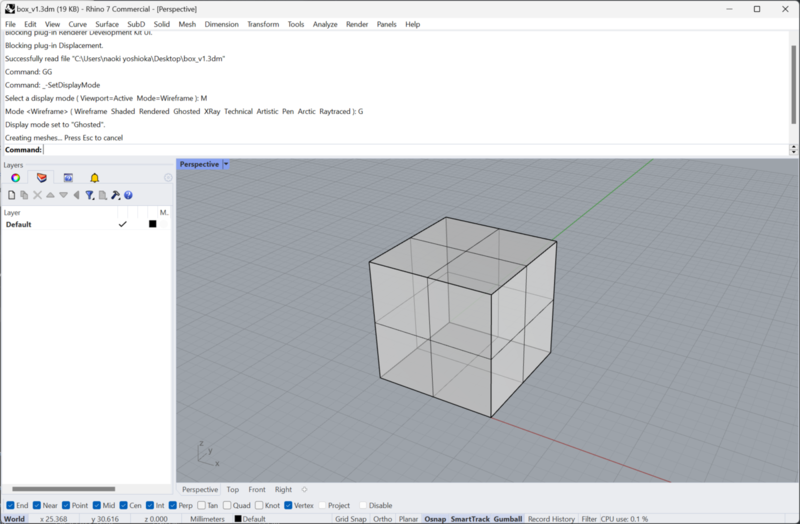Switch to the Top viewport tab
Viewport: 800px width, 524px height.
(233, 489)
